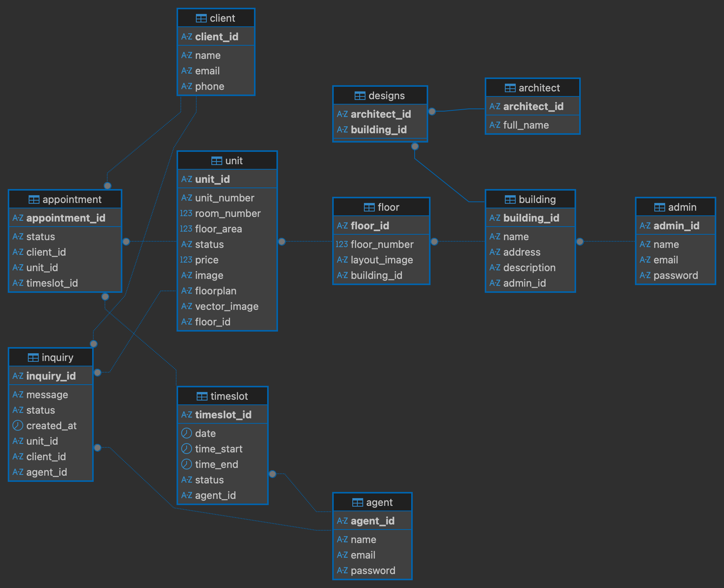
Task: Click the table icon in the floor header
Action: [x=369, y=207]
